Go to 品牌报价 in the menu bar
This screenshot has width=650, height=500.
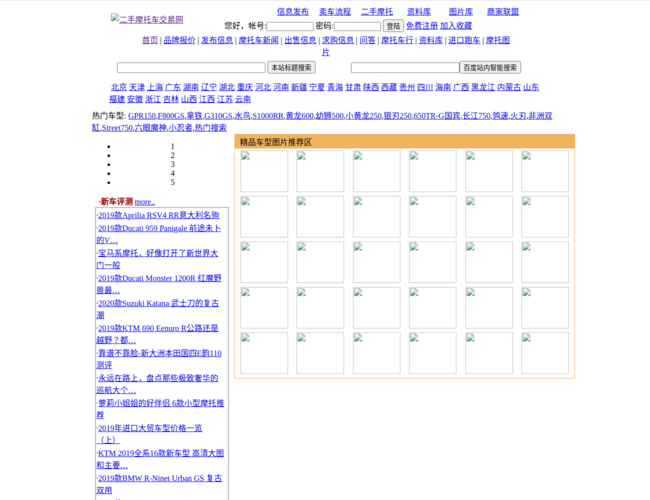coord(180,40)
